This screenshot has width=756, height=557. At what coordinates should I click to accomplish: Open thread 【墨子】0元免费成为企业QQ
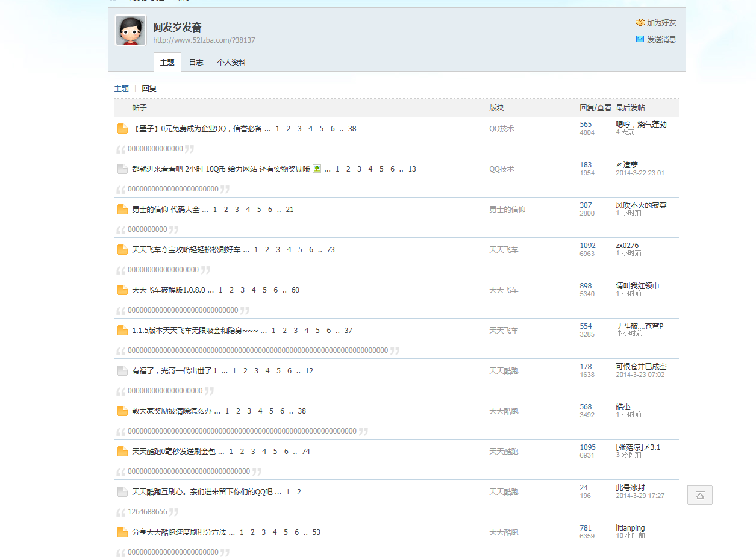coord(197,128)
